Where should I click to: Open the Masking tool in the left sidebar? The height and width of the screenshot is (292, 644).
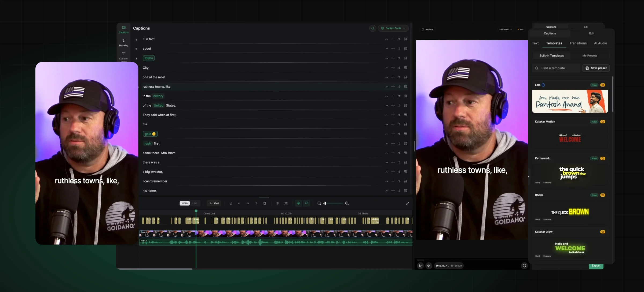pos(124,43)
